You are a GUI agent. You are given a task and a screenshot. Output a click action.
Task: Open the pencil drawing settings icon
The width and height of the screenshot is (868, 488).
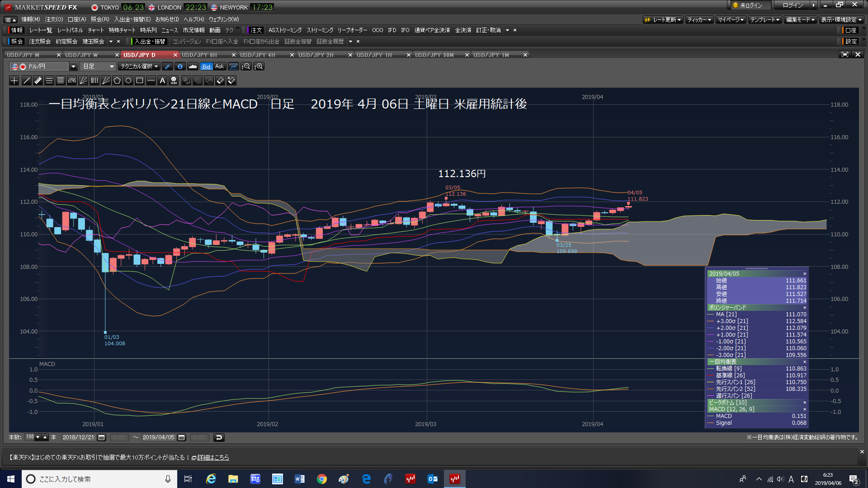(167, 66)
